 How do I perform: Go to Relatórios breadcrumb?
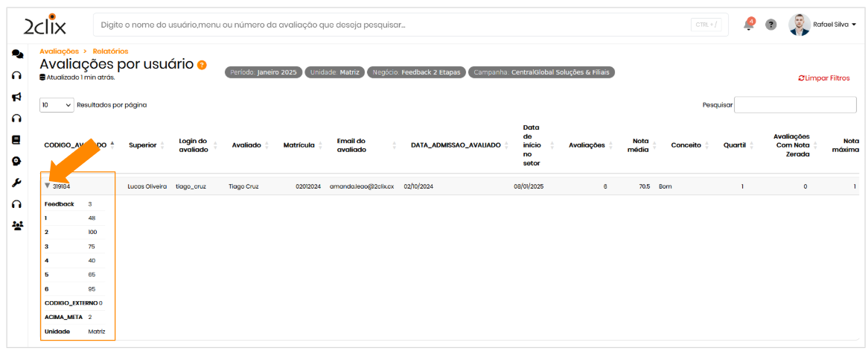[110, 51]
